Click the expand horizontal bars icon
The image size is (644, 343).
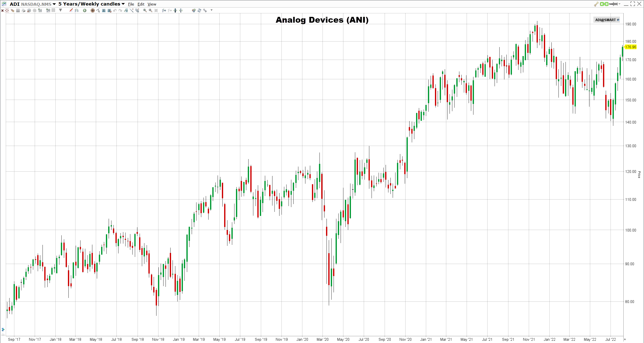point(175,10)
